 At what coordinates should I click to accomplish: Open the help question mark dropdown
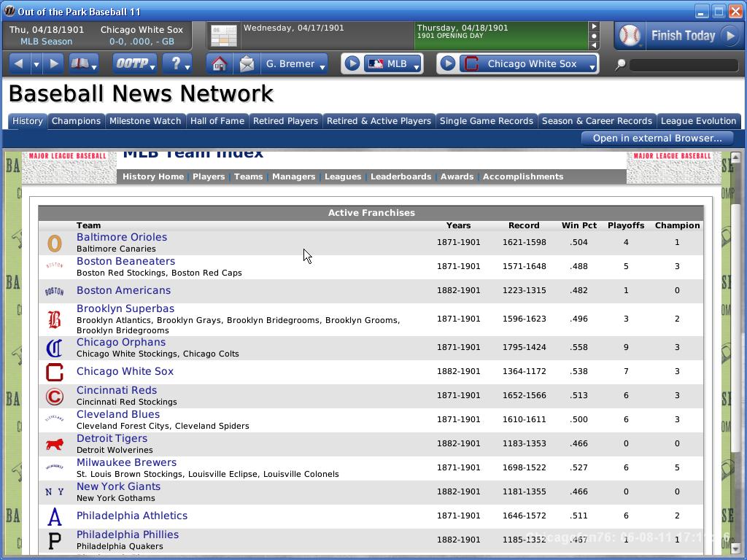pos(177,64)
